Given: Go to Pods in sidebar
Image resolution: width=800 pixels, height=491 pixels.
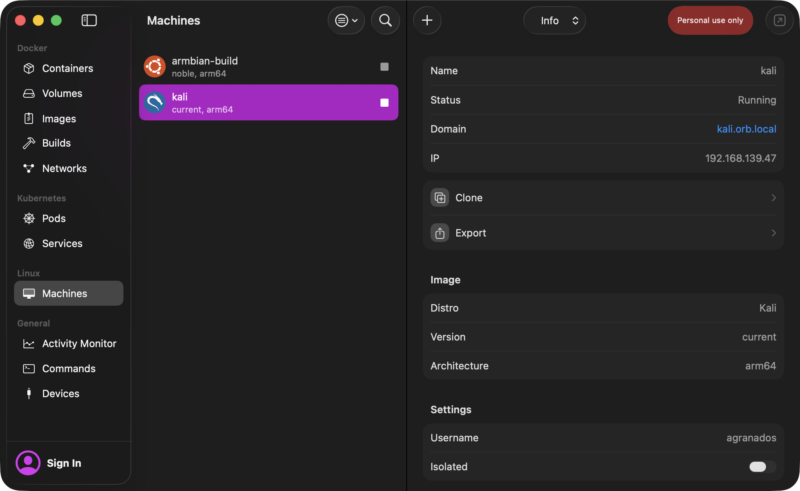Looking at the screenshot, I should 54,218.
